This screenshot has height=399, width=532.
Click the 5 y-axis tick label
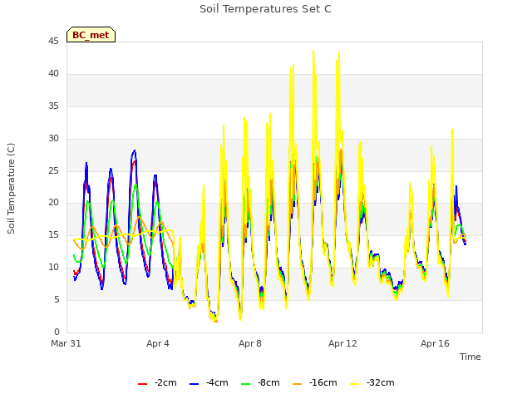coord(57,299)
